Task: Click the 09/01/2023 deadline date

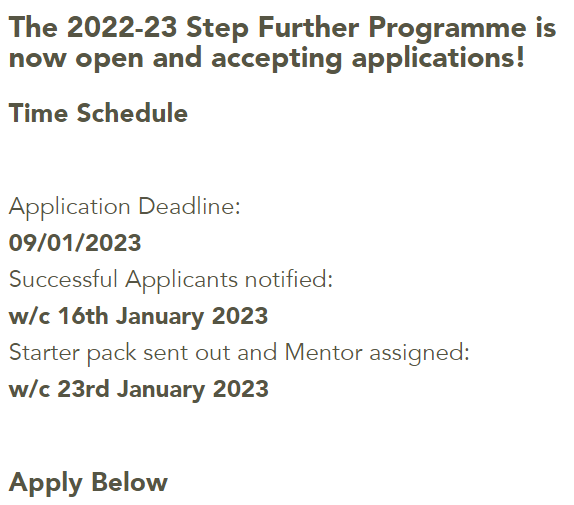Action: point(75,243)
